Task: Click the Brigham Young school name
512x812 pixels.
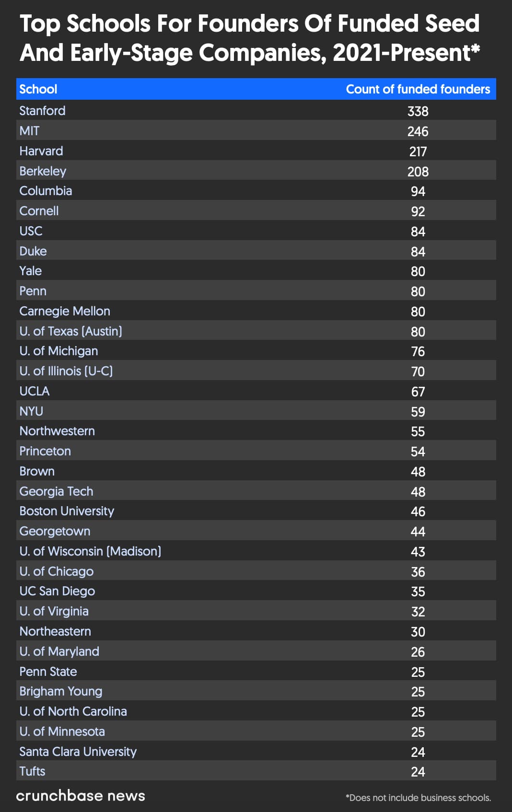Action: pos(61,691)
